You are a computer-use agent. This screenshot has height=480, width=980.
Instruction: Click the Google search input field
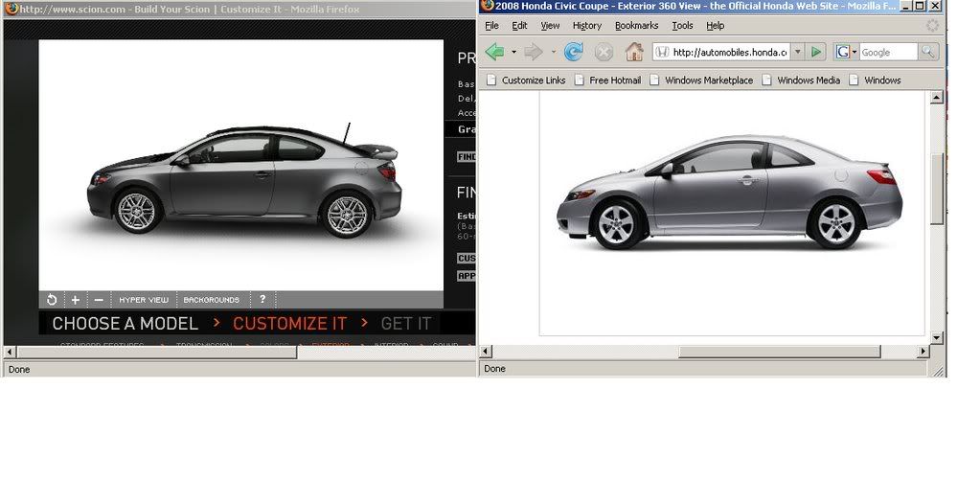[x=888, y=53]
